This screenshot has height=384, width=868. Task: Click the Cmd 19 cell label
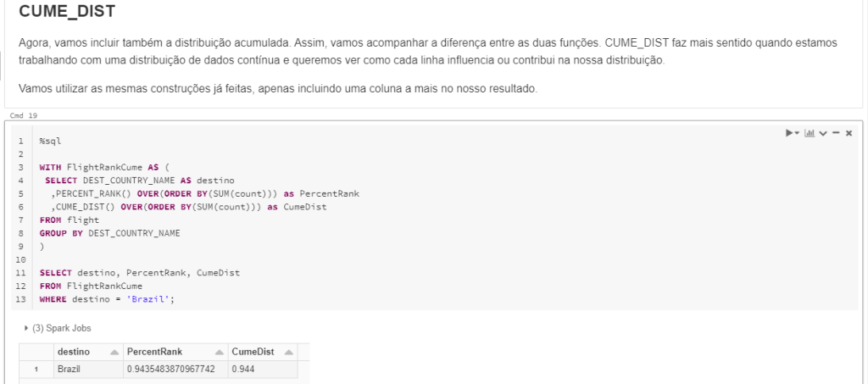pos(24,115)
